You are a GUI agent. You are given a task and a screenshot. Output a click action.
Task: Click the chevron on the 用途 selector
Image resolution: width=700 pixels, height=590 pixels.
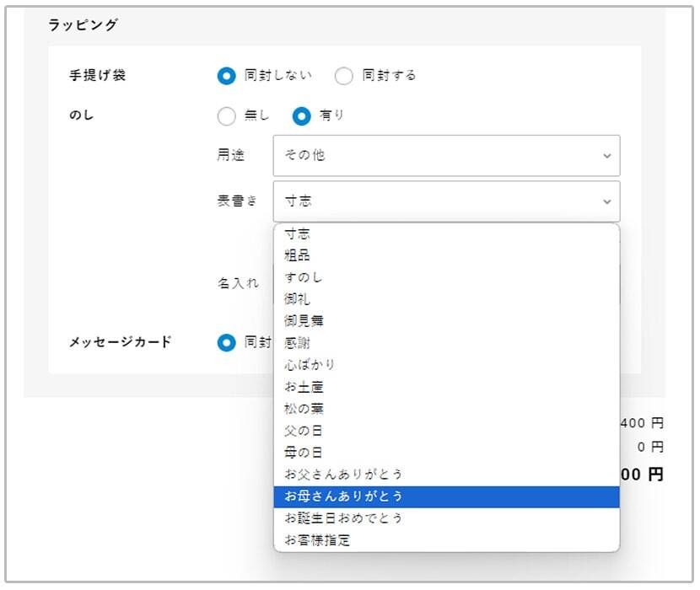[x=606, y=155]
